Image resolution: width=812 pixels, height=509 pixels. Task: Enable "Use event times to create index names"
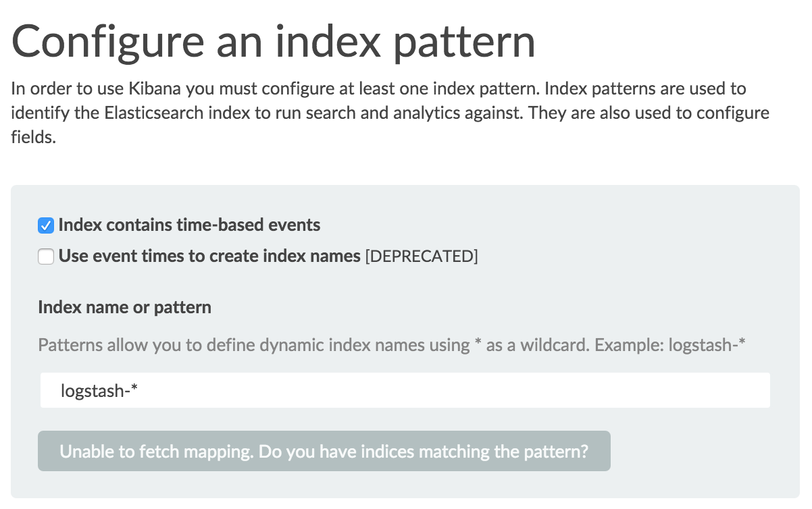click(45, 257)
